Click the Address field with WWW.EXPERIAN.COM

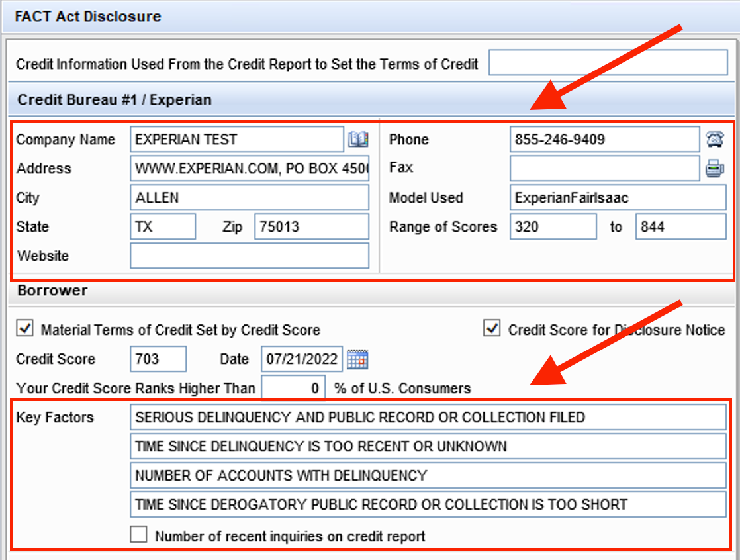250,168
